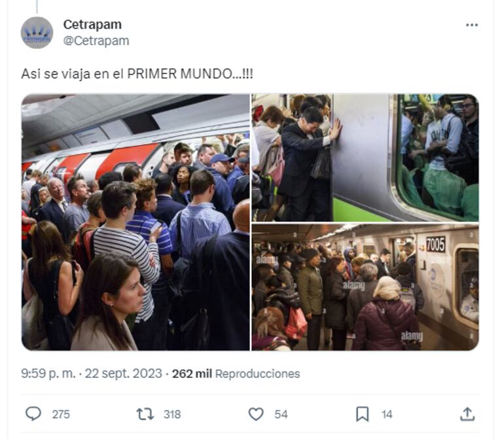Click the share upload icon
This screenshot has width=504, height=439.
pyautogui.click(x=467, y=414)
